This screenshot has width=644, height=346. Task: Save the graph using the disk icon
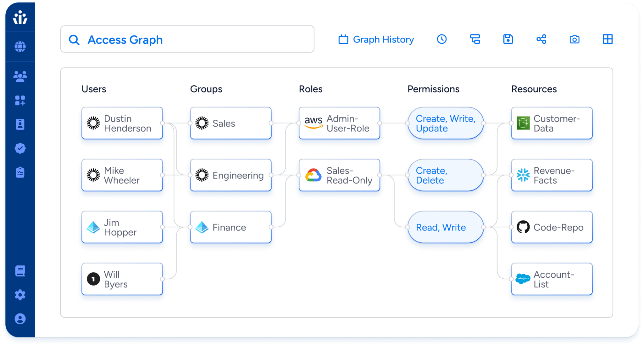(508, 39)
